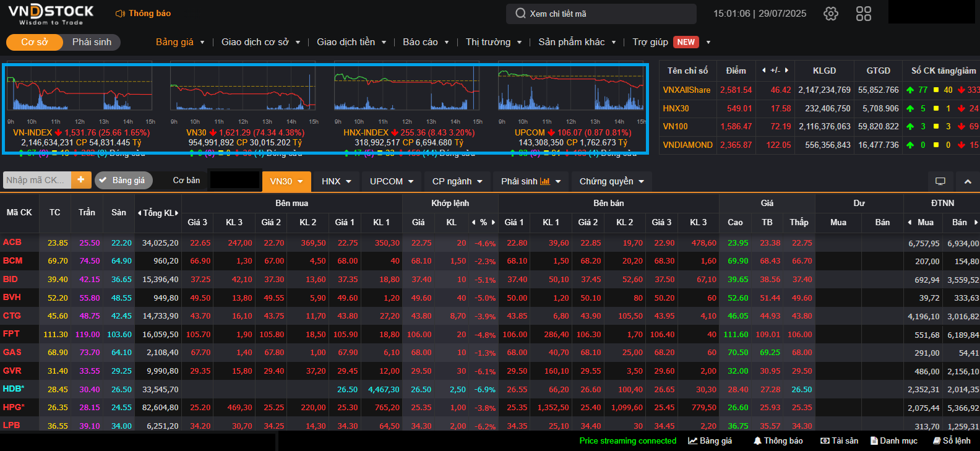Select the Chứng quyền tab
The image size is (980, 451).
pos(612,181)
